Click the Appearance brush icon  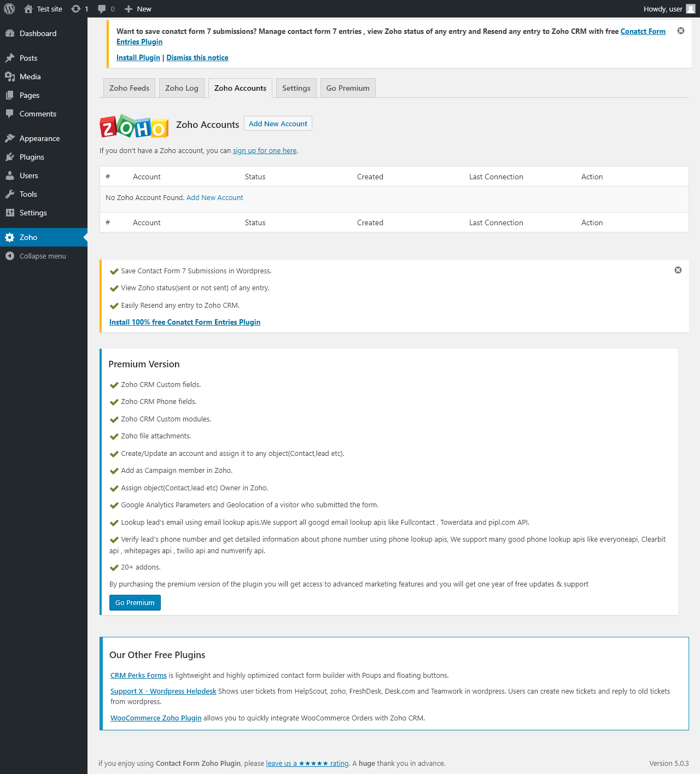10,138
